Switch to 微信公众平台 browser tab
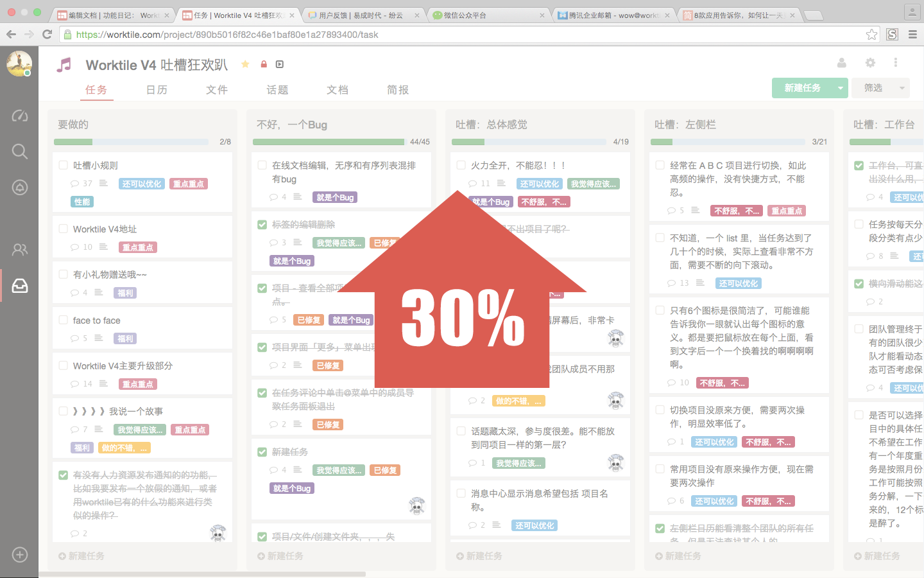 pos(489,15)
